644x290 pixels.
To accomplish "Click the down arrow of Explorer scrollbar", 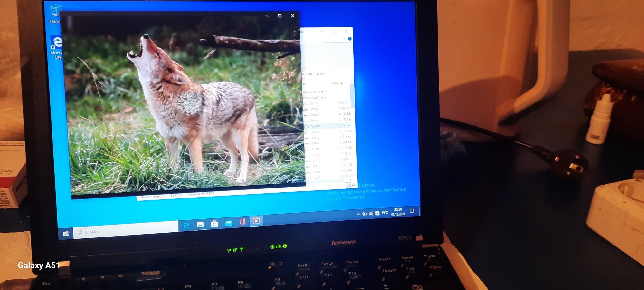I will tap(355, 175).
